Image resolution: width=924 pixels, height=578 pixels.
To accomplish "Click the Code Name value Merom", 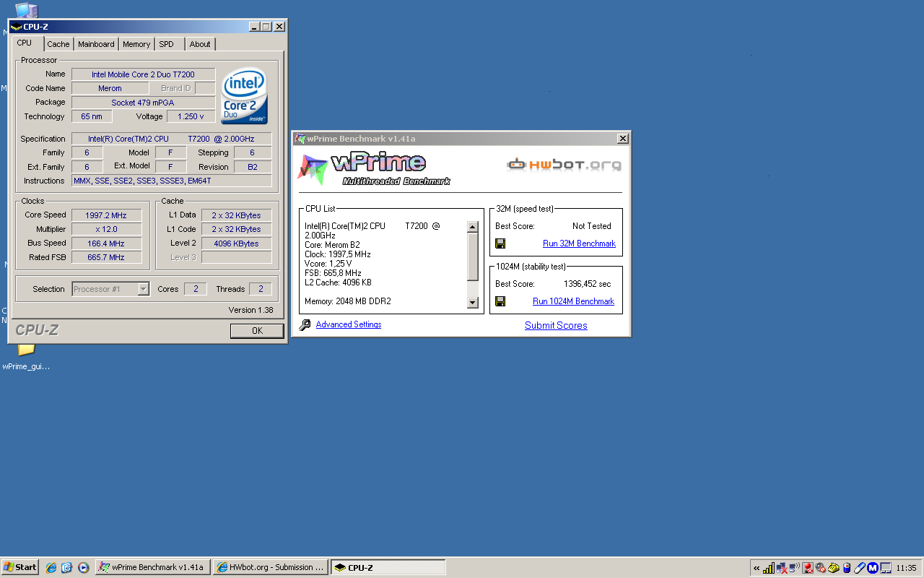I will coord(110,88).
